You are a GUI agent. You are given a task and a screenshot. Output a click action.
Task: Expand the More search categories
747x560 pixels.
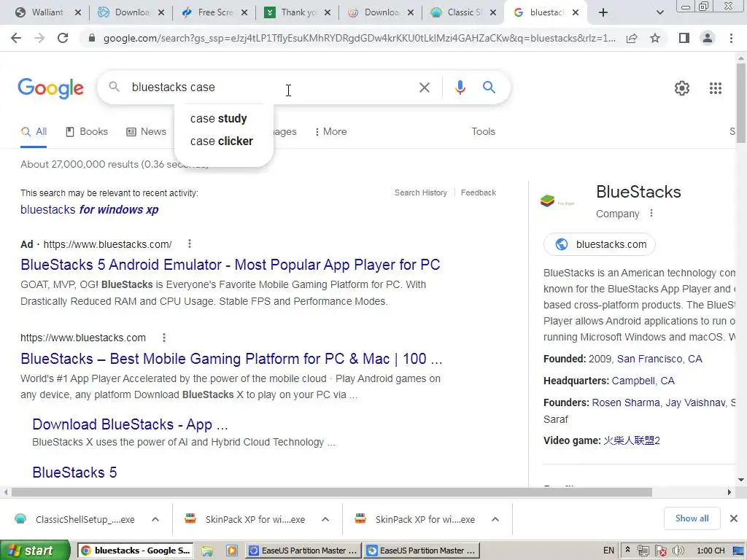[330, 132]
